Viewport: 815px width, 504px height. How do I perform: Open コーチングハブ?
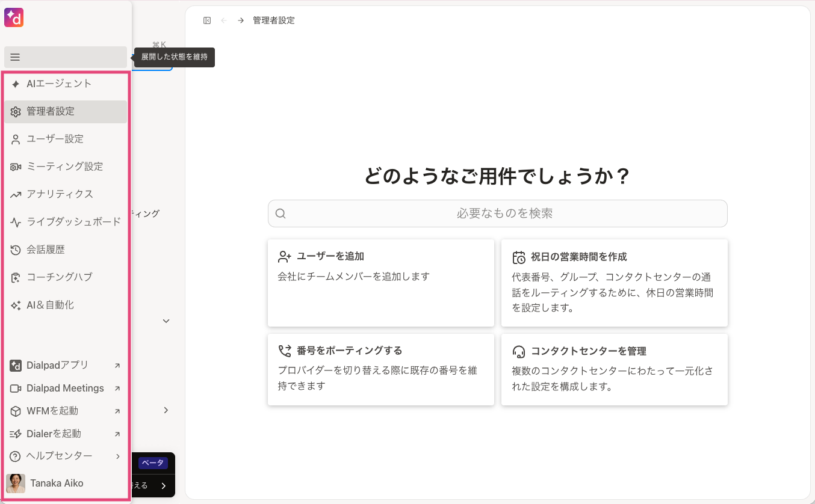pyautogui.click(x=66, y=277)
